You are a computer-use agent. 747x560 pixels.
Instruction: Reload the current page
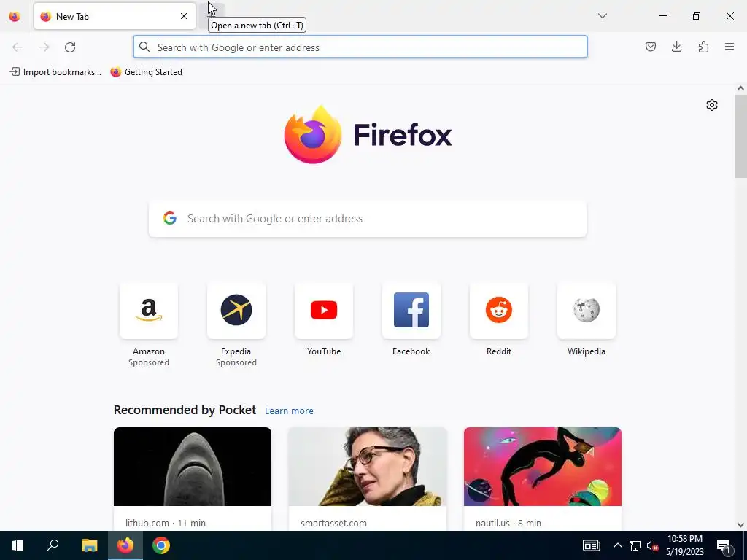pos(70,47)
